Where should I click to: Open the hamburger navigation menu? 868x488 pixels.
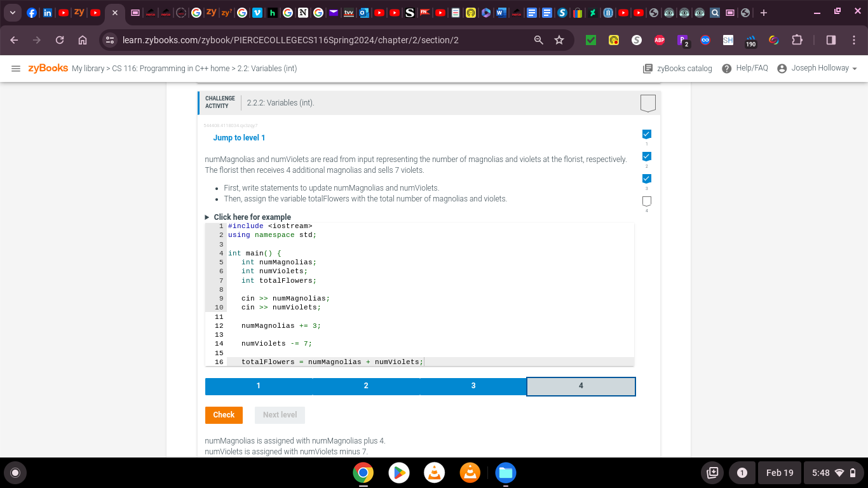pos(16,69)
